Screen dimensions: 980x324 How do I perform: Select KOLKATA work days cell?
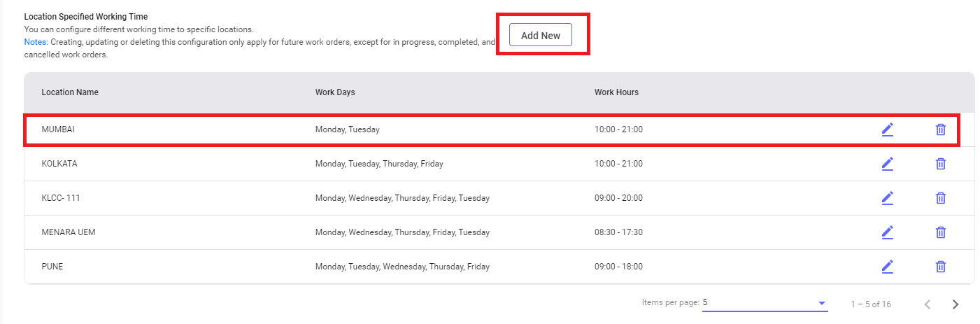[379, 164]
